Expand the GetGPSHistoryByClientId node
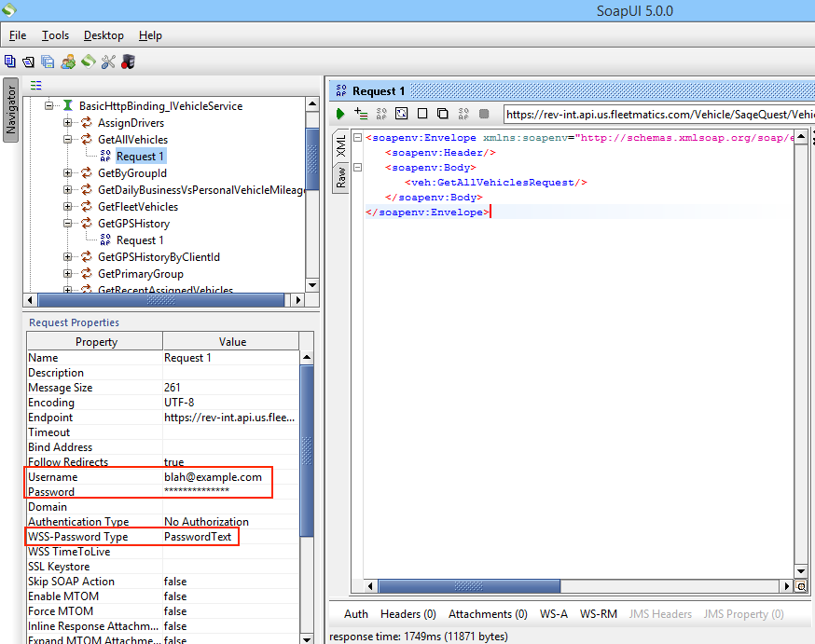The image size is (815, 644). click(x=67, y=257)
